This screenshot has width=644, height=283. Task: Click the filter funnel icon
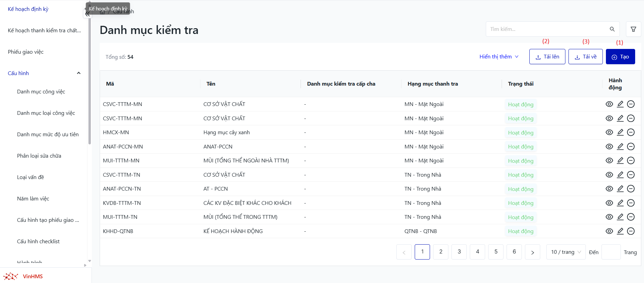pos(633,29)
